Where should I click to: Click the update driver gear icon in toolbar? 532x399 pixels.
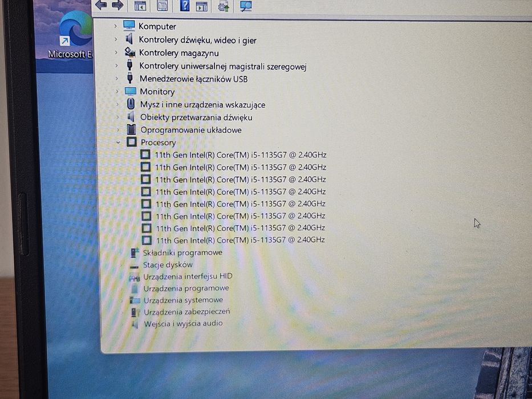coord(224,6)
